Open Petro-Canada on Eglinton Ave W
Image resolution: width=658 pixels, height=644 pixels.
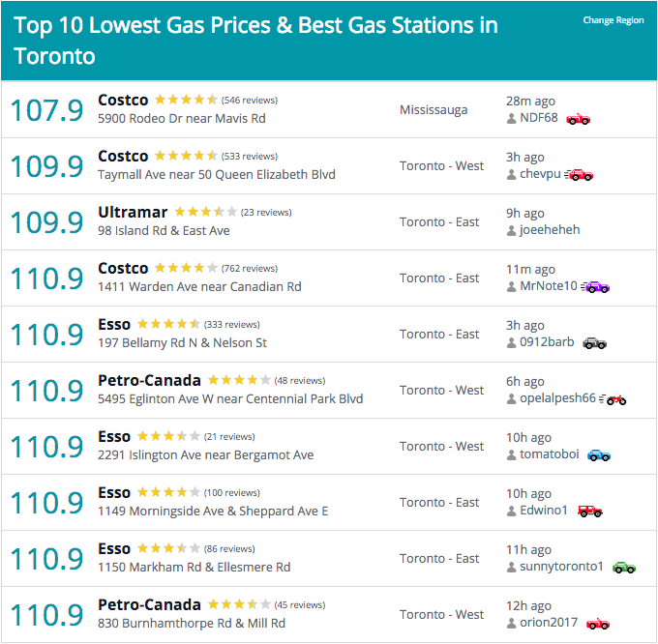(x=149, y=380)
